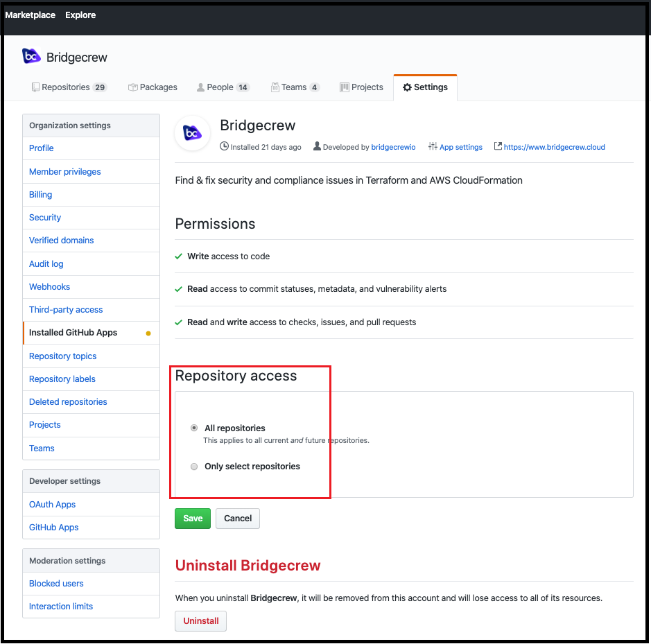This screenshot has height=644, width=651.
Task: Select Installed GitHub Apps in sidebar
Action: (x=92, y=333)
